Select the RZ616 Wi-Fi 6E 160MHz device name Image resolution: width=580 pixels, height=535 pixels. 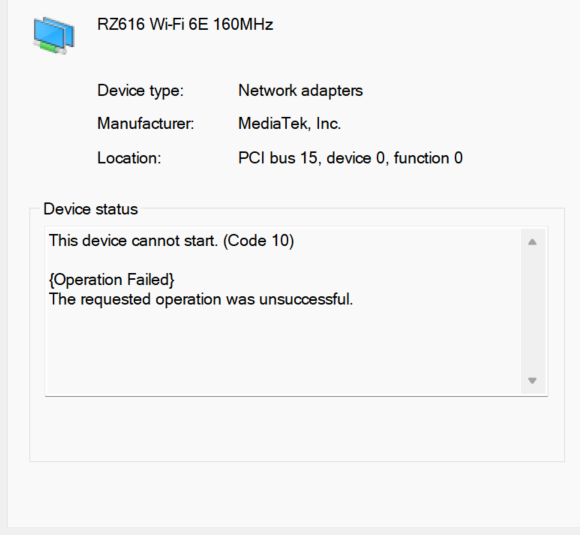tap(185, 24)
